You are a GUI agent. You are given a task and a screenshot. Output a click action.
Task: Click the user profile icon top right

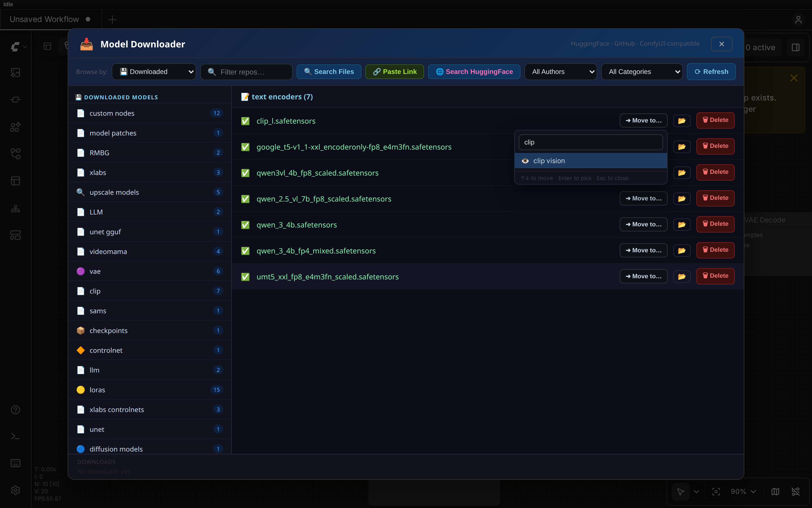[798, 19]
